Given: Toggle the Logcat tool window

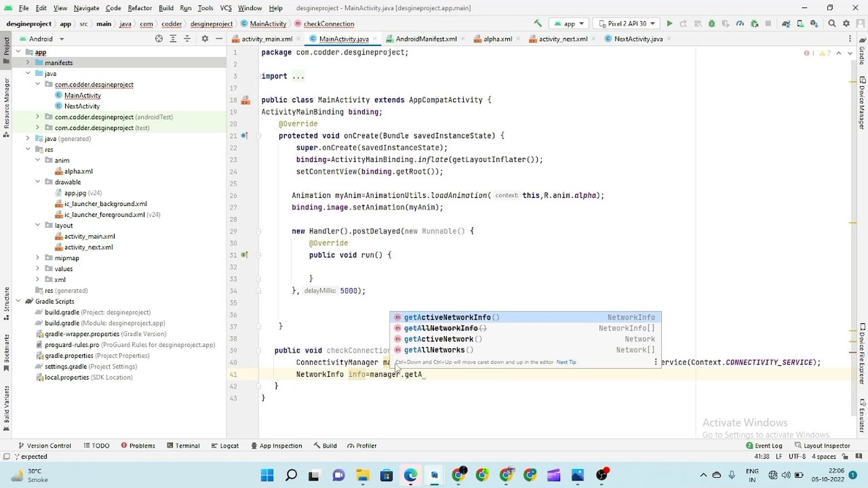Looking at the screenshot, I should pos(224,445).
